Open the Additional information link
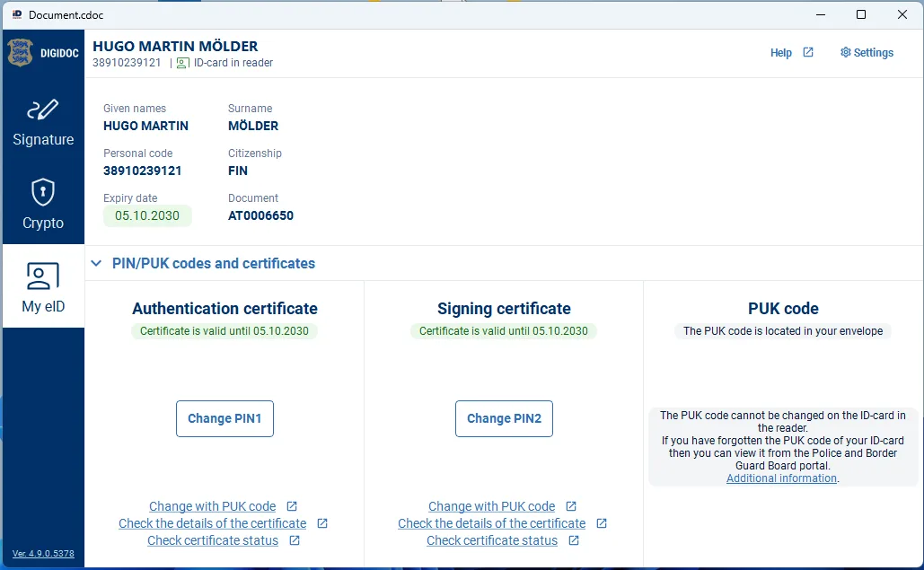This screenshot has width=924, height=570. pos(781,478)
